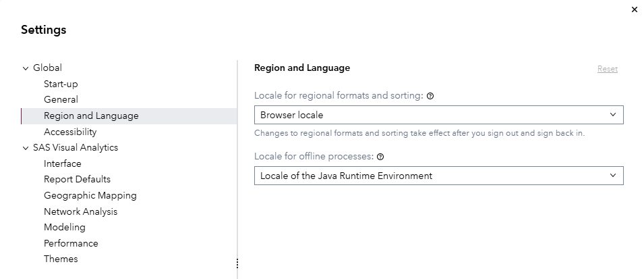Select Themes settings
644x279 pixels.
[61, 259]
